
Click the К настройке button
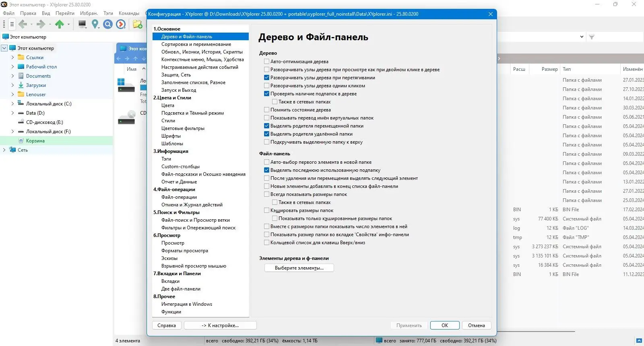(x=220, y=325)
